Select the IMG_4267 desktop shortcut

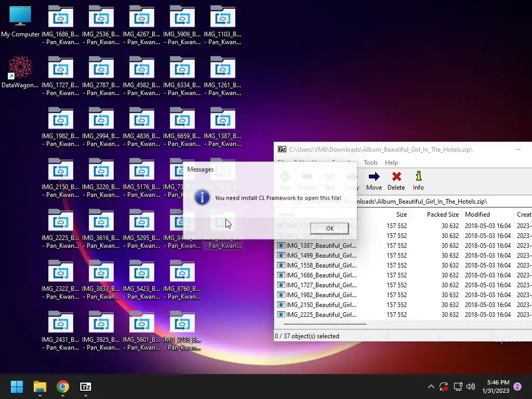(141, 25)
